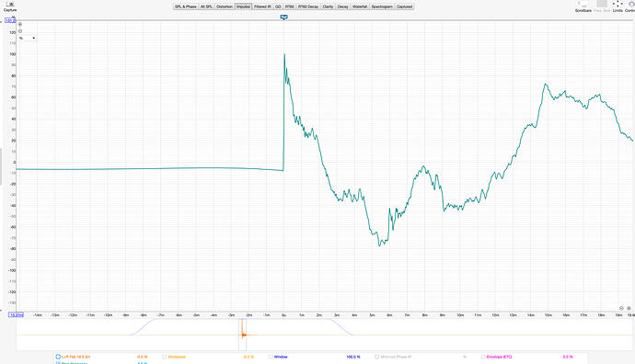Zoom out vertical axis with minus icon
Viewport: 635px width, 364px height.
[x=20, y=31]
